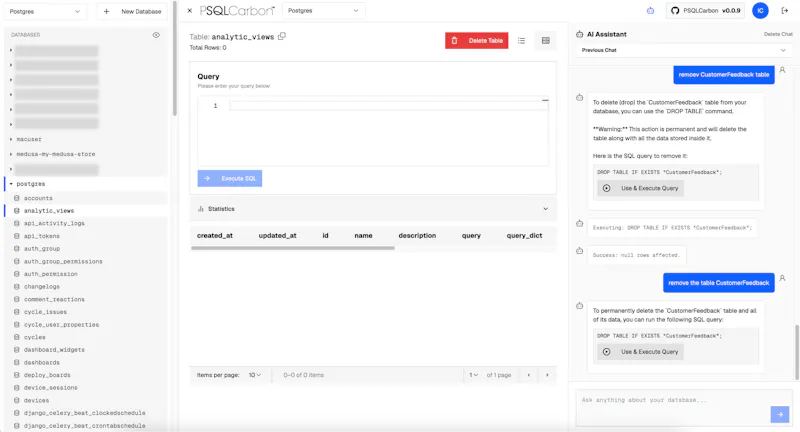Open the PSQLCarbon GitHub link

[705, 11]
